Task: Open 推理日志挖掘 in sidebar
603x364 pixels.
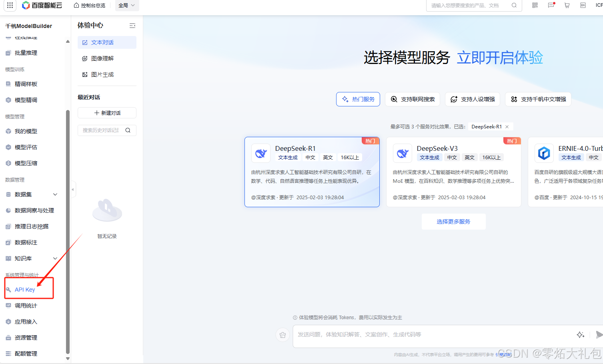Action: (x=31, y=226)
